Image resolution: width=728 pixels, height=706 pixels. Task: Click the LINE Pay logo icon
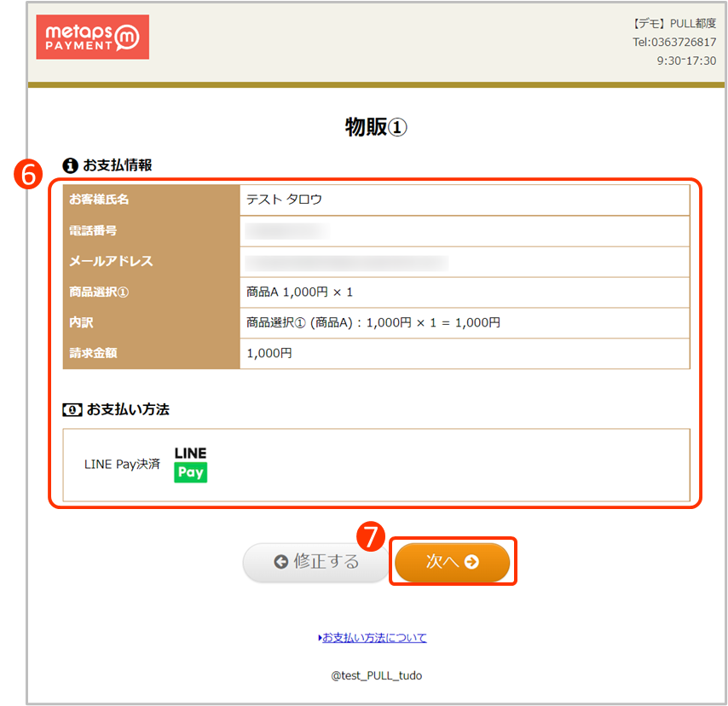pos(189,464)
